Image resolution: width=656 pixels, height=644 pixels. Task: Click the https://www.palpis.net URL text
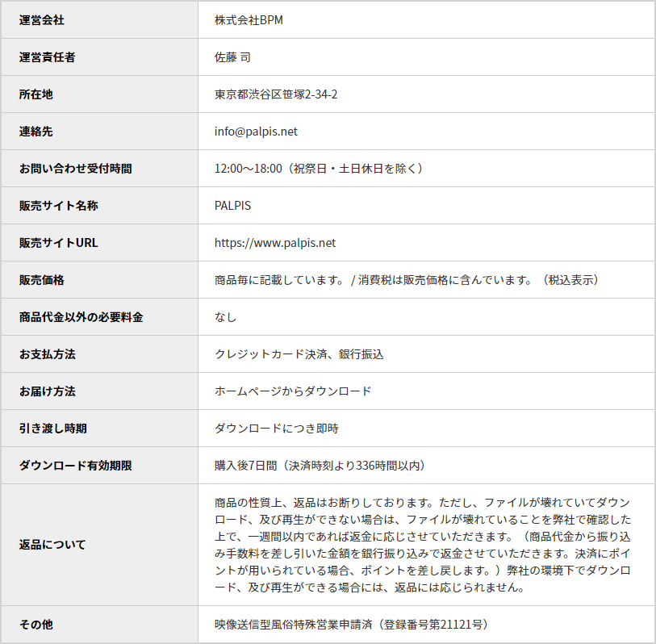pos(275,243)
